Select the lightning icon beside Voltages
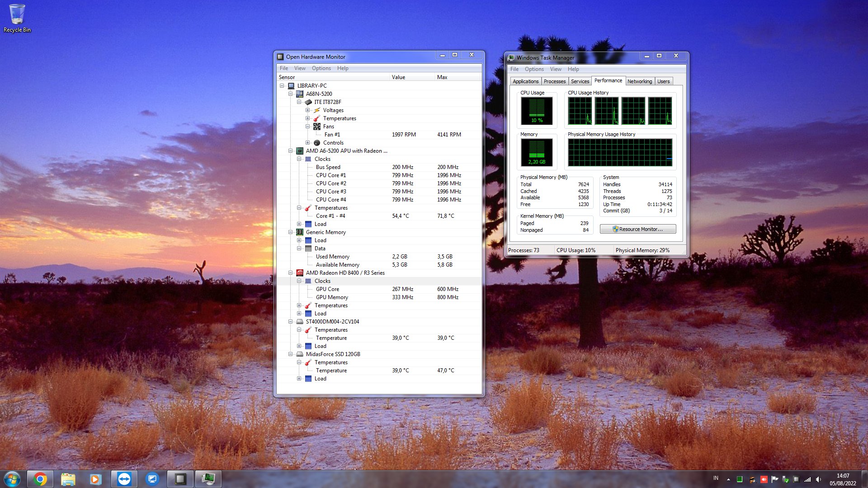 click(317, 110)
